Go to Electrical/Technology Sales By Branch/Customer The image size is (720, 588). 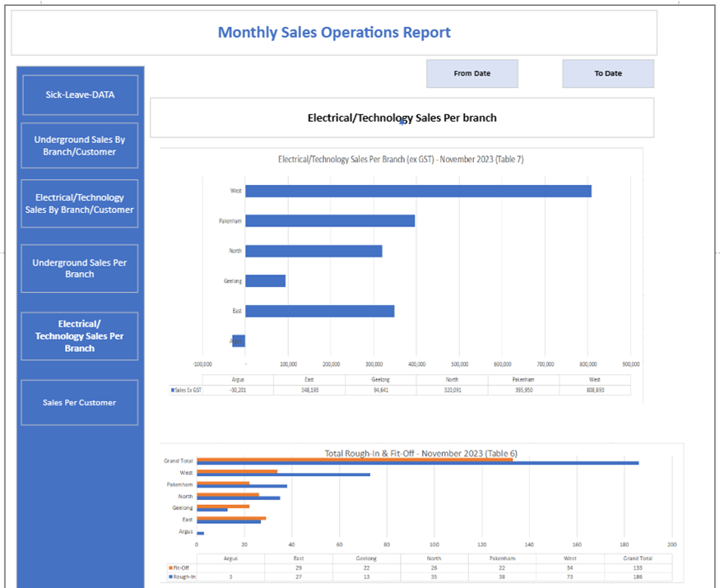(x=80, y=203)
